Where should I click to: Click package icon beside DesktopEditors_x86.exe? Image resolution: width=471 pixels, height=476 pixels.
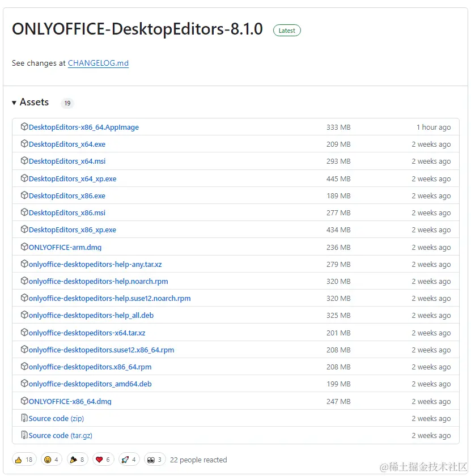pos(24,195)
